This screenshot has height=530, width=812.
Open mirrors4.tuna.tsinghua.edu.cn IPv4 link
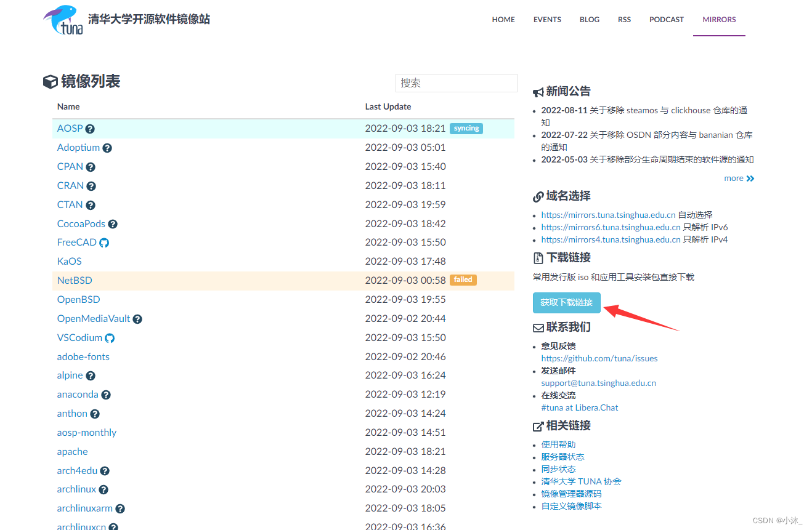[611, 239]
